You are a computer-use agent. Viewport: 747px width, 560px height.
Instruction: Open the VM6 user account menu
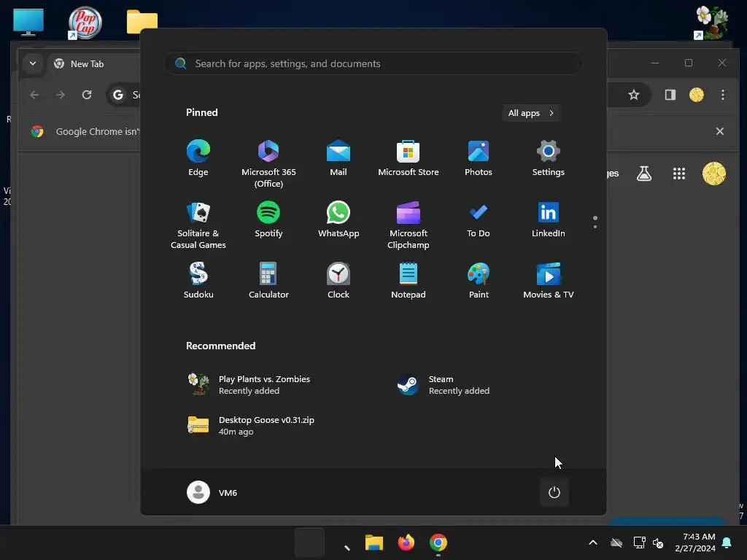click(x=212, y=492)
